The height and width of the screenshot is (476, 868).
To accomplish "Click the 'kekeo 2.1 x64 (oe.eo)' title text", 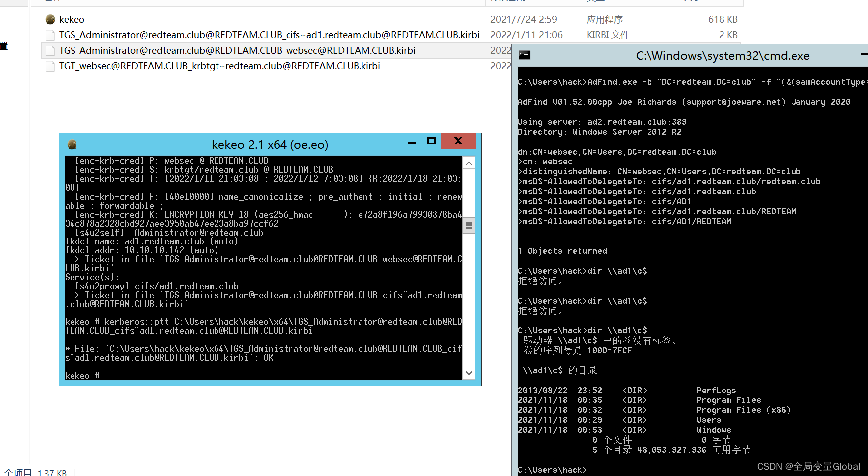I will coord(270,144).
